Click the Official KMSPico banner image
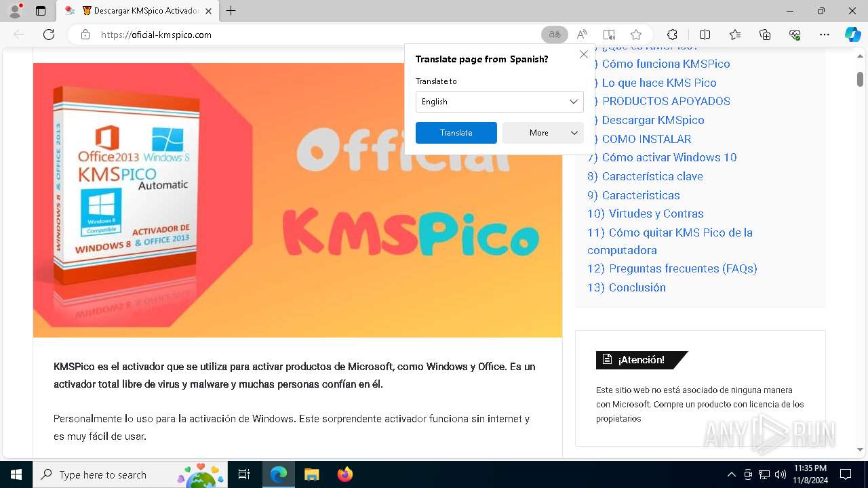The height and width of the screenshot is (488, 868). tap(298, 201)
